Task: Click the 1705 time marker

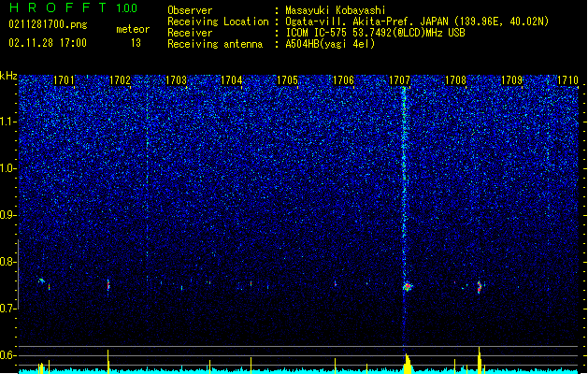Action: 288,80
